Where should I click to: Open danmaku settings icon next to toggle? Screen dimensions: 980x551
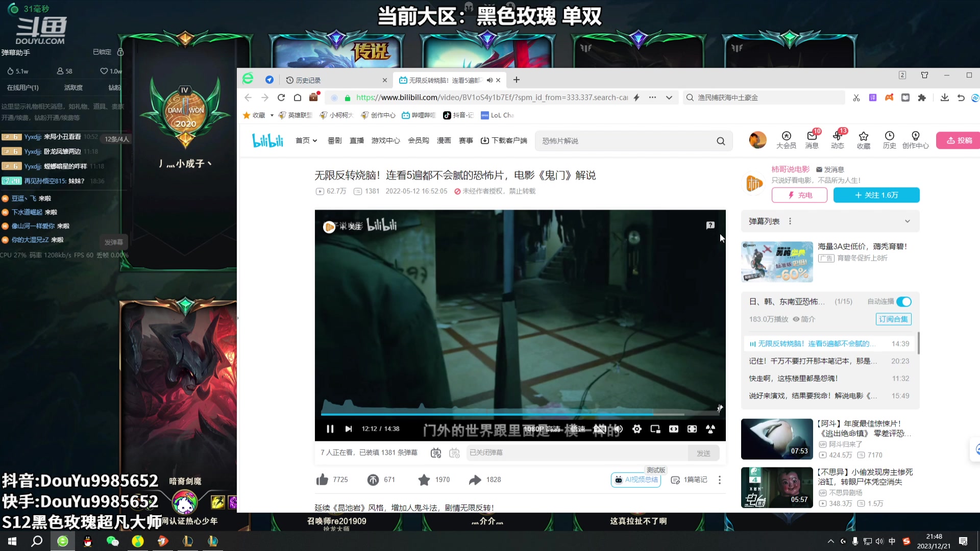point(454,453)
